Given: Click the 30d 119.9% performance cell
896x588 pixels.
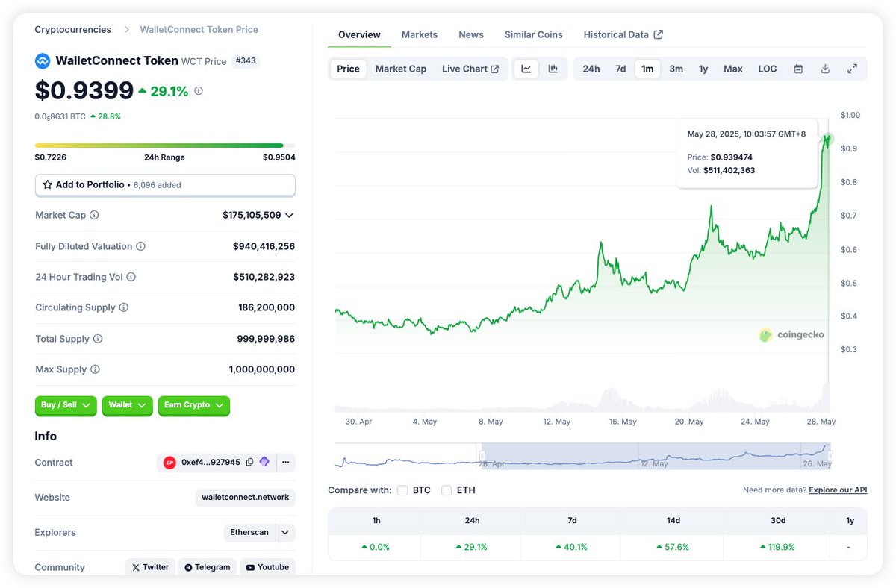Looking at the screenshot, I should click(x=777, y=547).
